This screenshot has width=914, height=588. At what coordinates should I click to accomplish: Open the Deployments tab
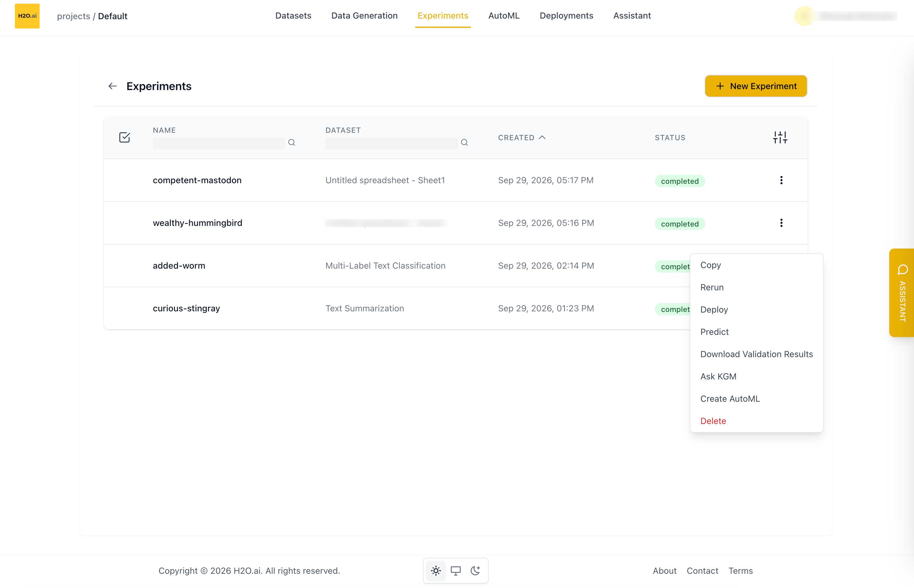566,16
